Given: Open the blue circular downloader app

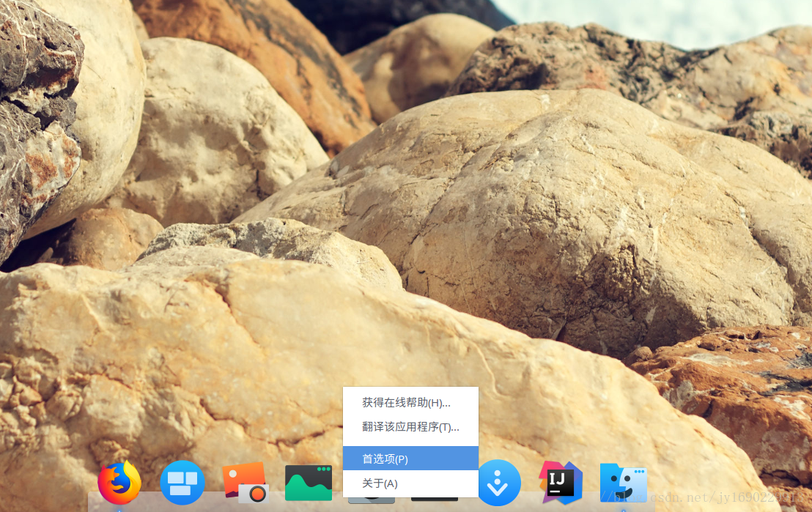Looking at the screenshot, I should [499, 483].
